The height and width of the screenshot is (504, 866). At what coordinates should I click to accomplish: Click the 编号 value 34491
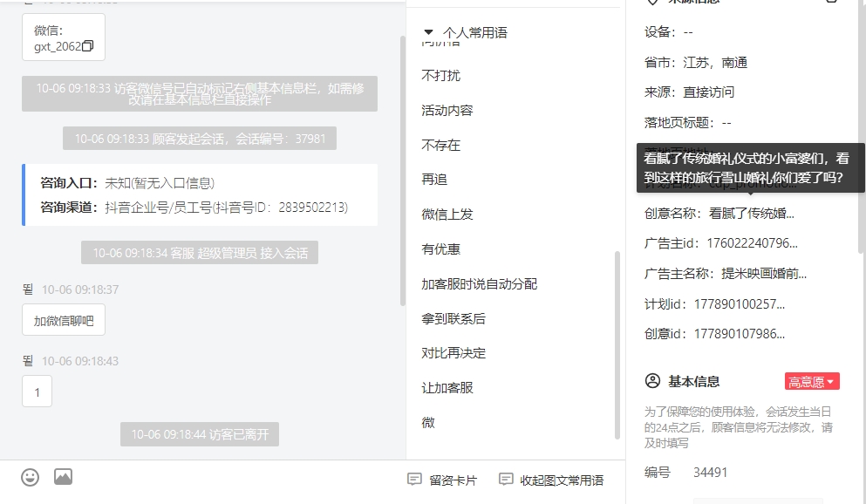coord(710,473)
